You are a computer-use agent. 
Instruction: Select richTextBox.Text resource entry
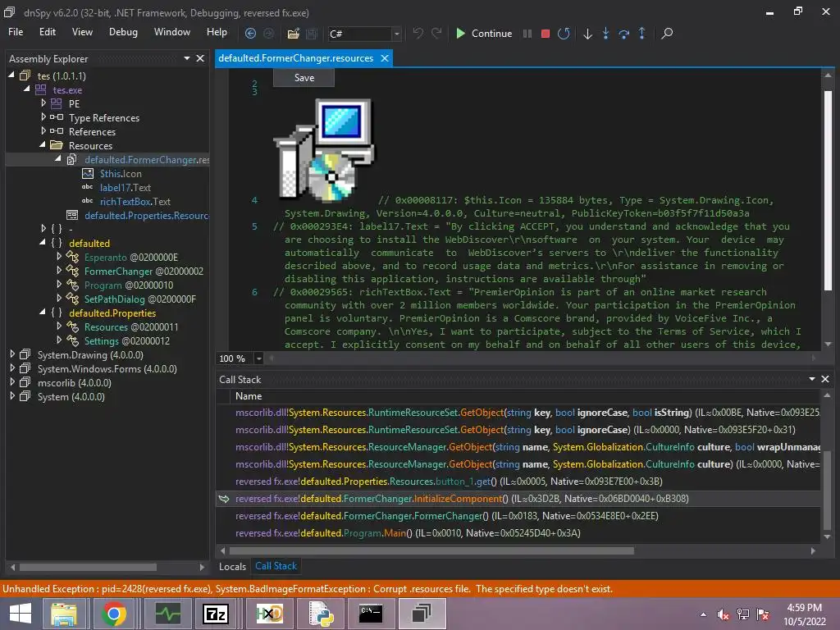click(x=135, y=202)
